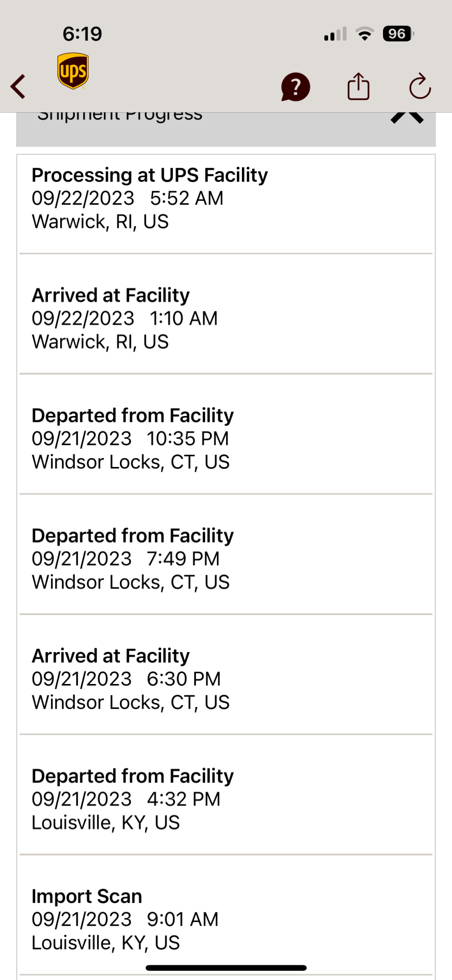Tap the 6:19 clock in status bar

pyautogui.click(x=82, y=34)
